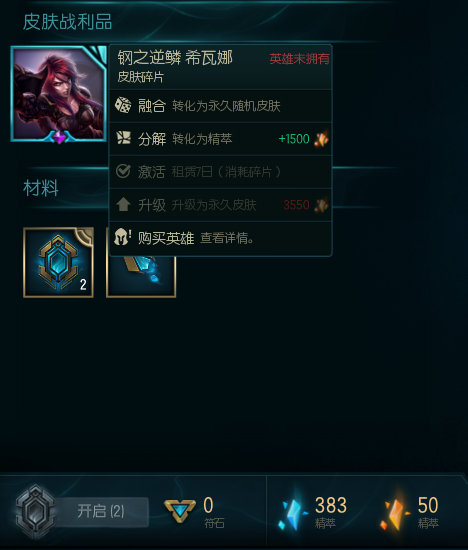Image resolution: width=468 pixels, height=550 pixels.
Task: Click the shatter icon beside 分解
Action: [123, 138]
